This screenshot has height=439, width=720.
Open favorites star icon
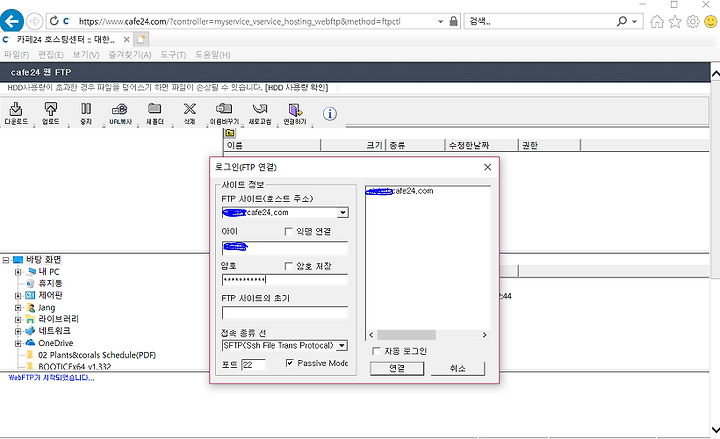675,22
